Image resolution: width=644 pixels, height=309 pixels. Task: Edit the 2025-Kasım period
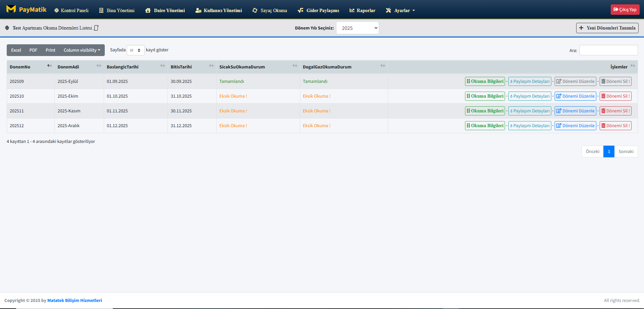(x=575, y=111)
